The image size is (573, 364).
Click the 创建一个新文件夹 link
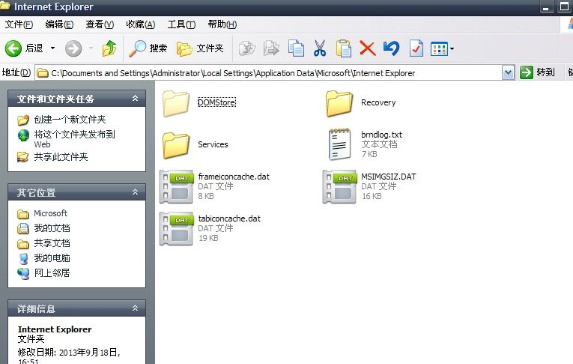70,119
